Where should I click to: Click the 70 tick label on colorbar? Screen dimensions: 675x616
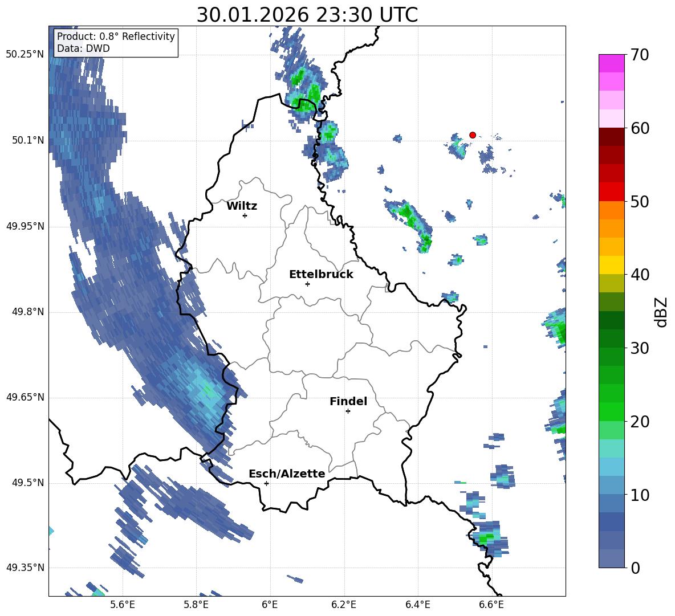tap(640, 55)
